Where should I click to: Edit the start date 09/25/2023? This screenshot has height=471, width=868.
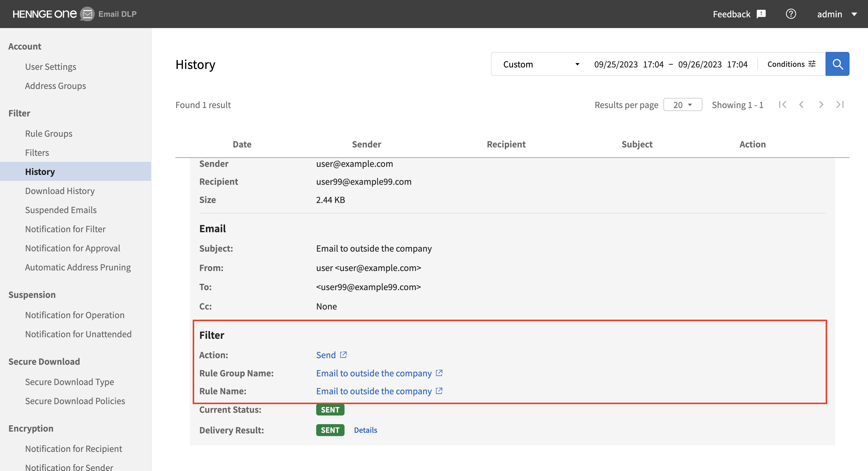(616, 64)
